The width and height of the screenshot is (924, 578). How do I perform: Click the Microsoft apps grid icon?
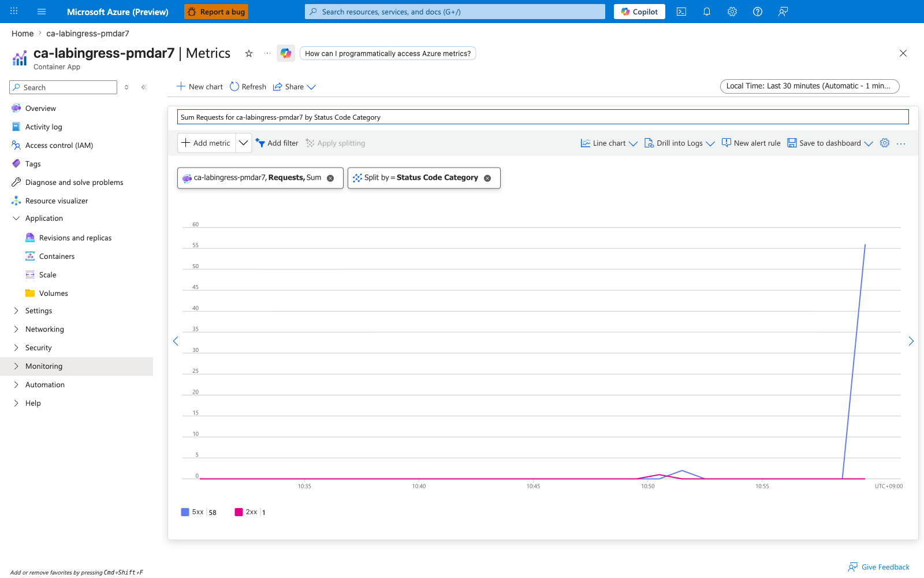click(x=14, y=12)
